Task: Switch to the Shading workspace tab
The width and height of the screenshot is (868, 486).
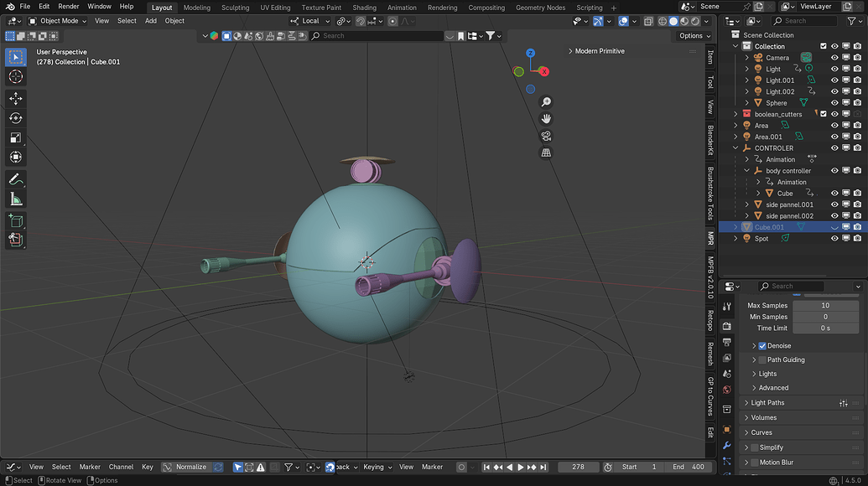Action: 364,8
